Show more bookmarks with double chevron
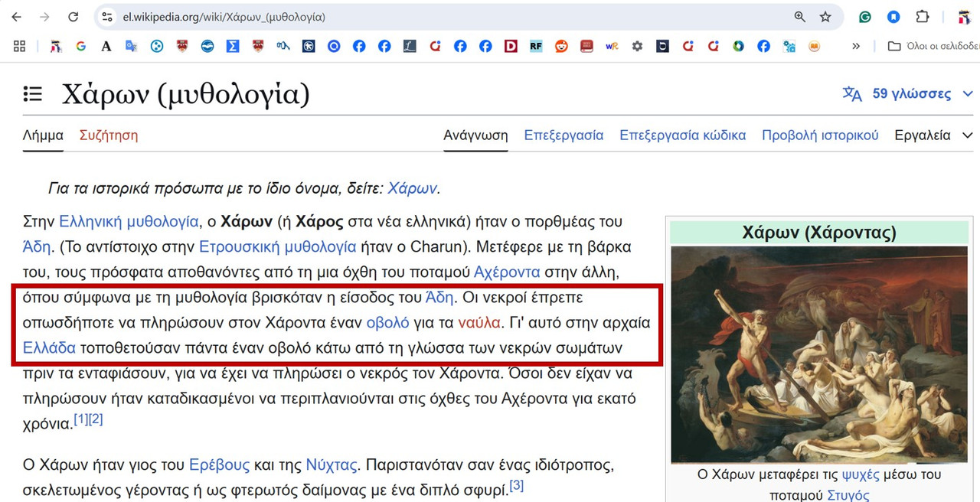The height and width of the screenshot is (502, 980). 856,46
